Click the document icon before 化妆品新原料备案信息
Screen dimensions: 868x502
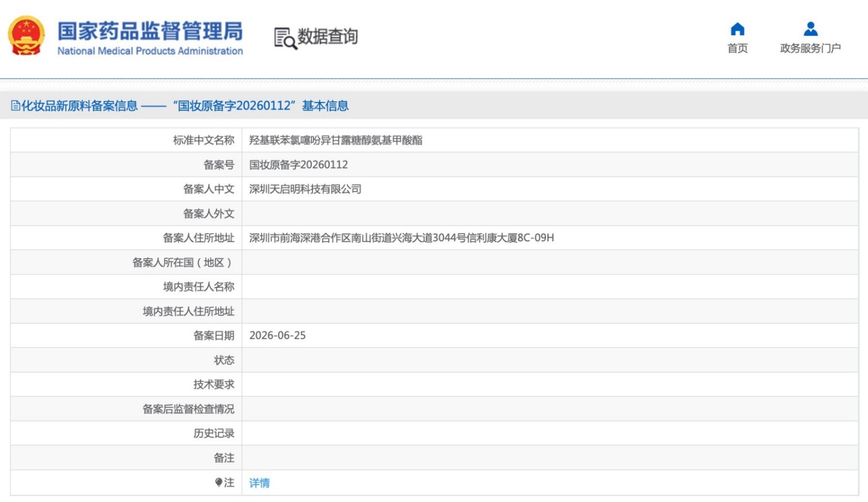click(15, 106)
